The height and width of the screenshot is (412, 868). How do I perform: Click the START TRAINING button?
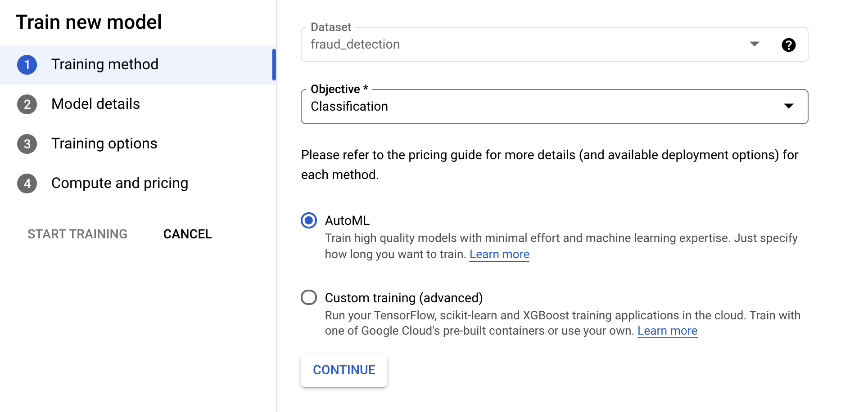77,234
